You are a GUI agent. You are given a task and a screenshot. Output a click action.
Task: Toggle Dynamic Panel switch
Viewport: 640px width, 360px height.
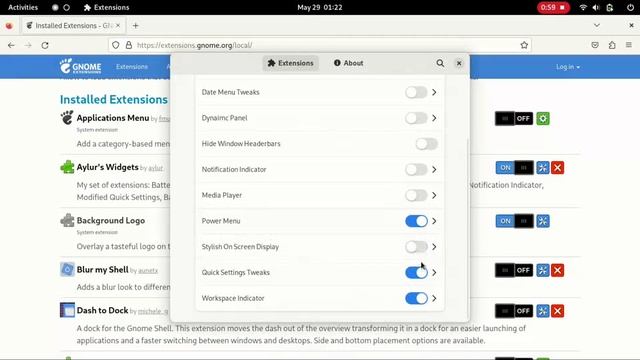416,118
